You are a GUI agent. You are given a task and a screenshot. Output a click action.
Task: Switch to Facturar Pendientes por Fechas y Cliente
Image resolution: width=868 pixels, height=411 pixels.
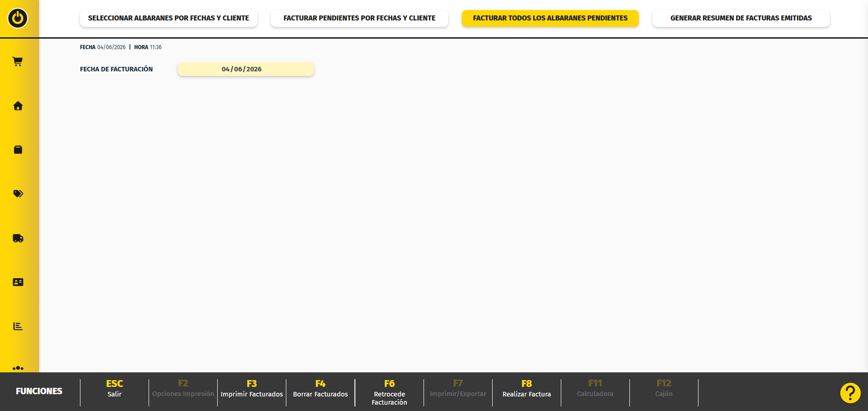[359, 18]
